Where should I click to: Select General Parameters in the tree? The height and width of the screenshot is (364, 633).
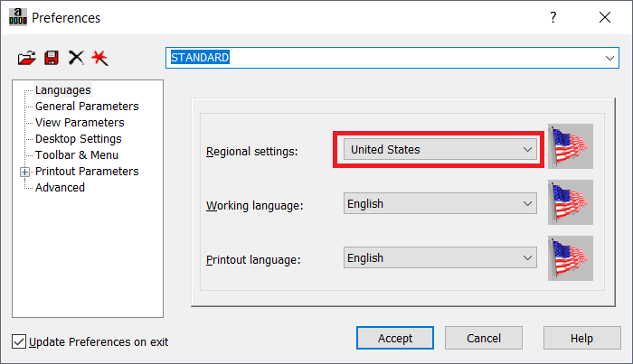pos(87,107)
